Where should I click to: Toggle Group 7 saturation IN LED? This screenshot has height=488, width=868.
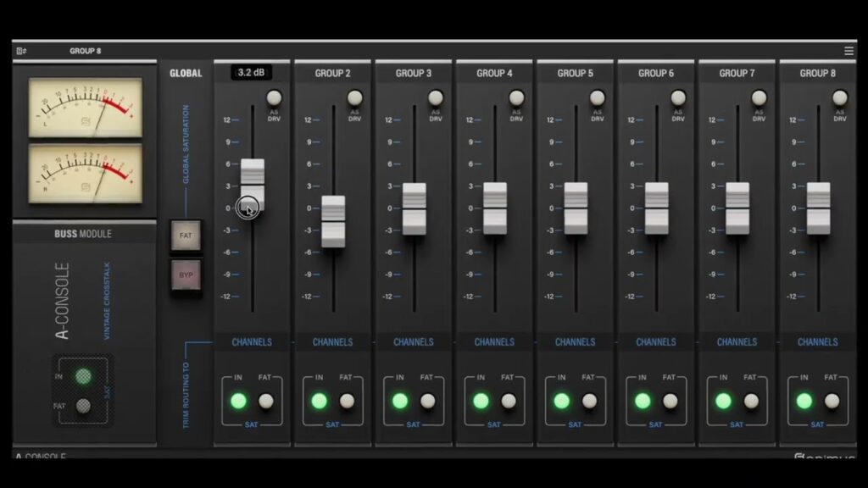[724, 401]
